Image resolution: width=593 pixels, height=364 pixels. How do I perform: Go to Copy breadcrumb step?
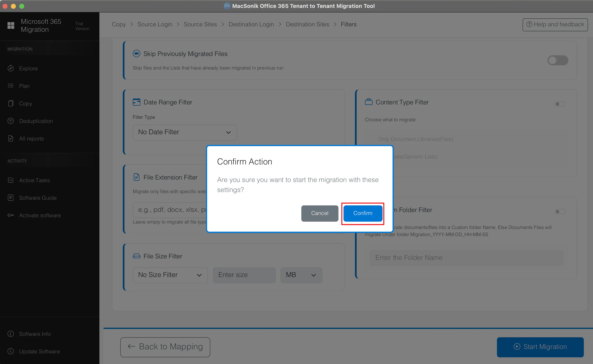pyautogui.click(x=119, y=24)
